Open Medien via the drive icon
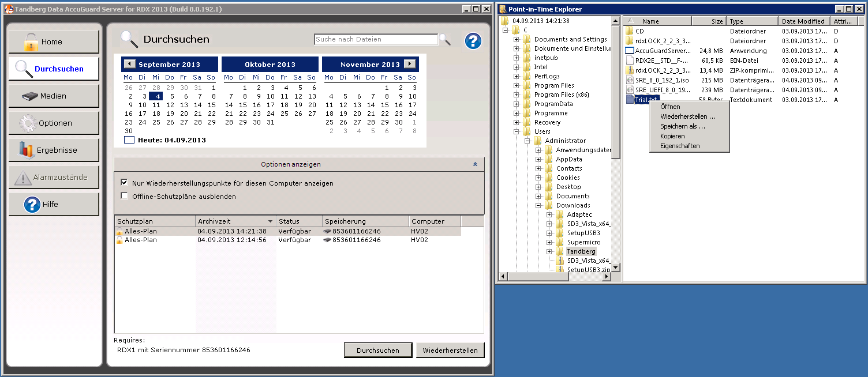This screenshot has height=377, width=868. click(x=30, y=96)
